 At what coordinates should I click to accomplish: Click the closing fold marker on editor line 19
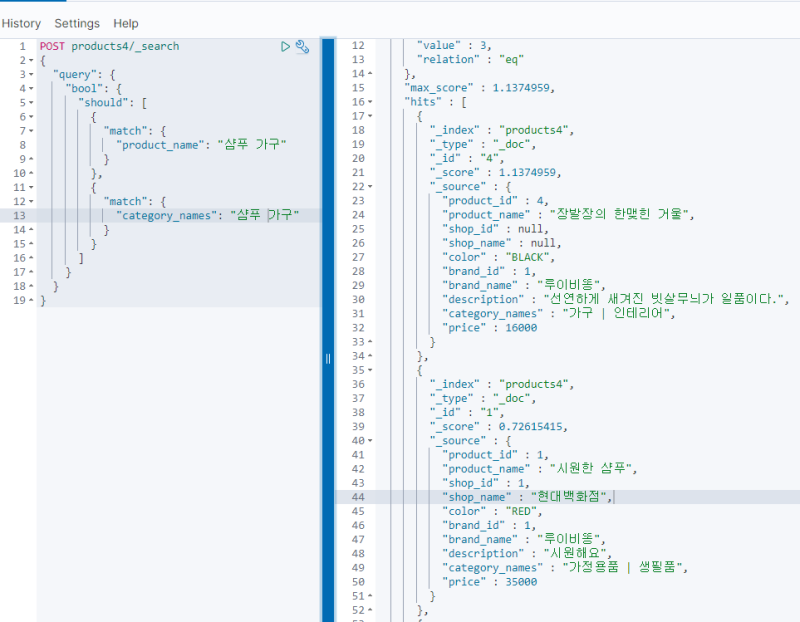pos(31,301)
